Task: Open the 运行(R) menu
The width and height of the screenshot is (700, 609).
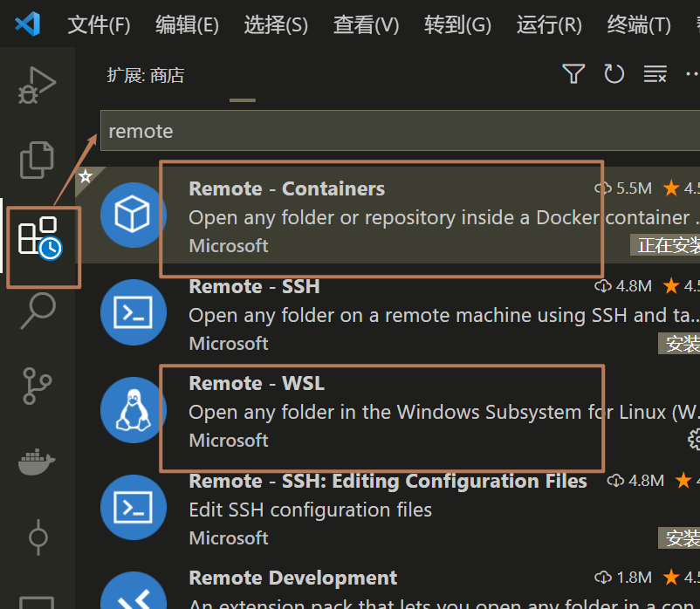Action: pos(549,24)
